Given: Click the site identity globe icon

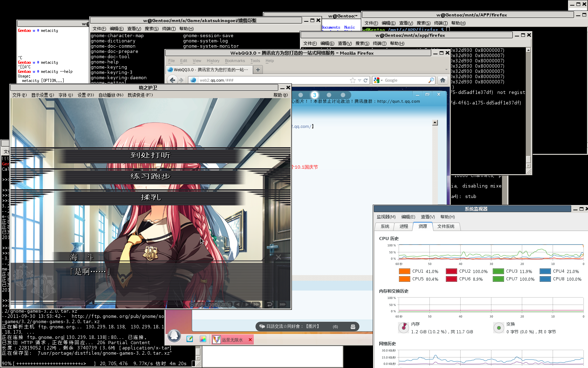Looking at the screenshot, I should pos(193,80).
